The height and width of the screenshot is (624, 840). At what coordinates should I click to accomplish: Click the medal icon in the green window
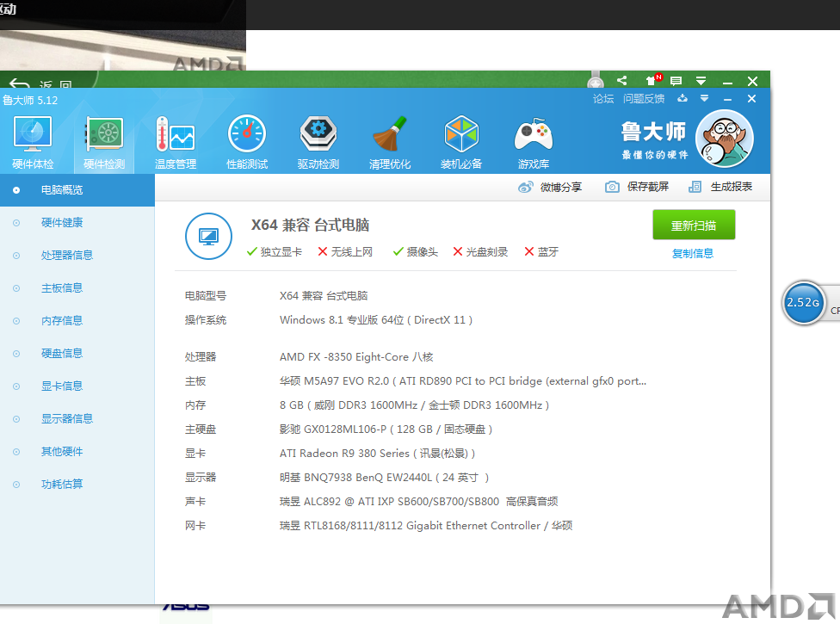point(596,80)
